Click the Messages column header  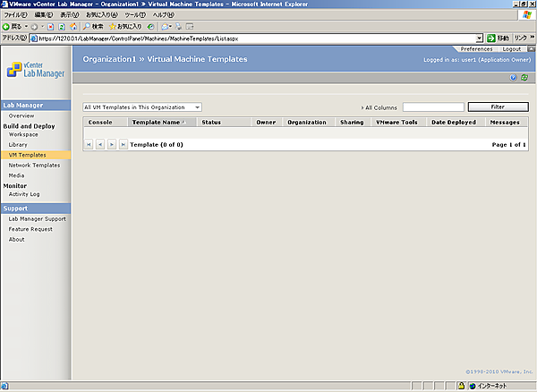(507, 123)
